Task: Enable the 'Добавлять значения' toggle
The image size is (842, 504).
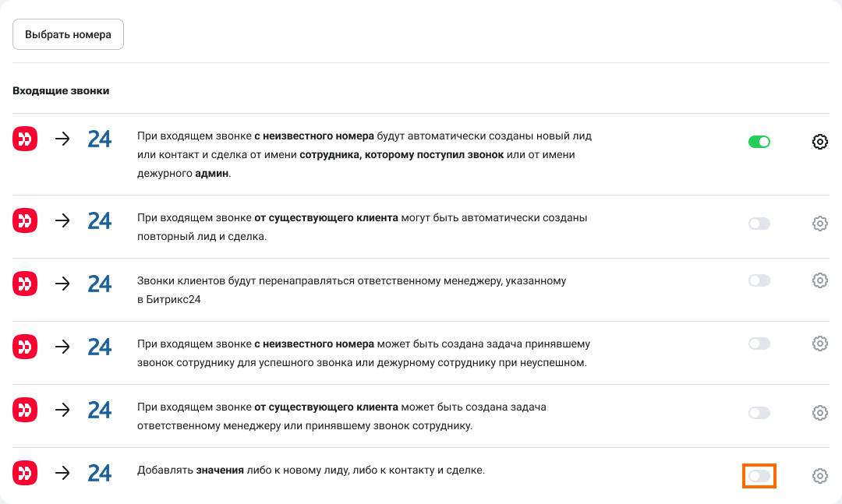Action: pos(759,475)
